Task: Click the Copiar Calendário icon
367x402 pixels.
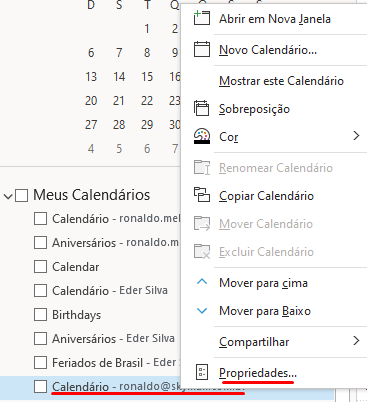Action: click(x=202, y=195)
